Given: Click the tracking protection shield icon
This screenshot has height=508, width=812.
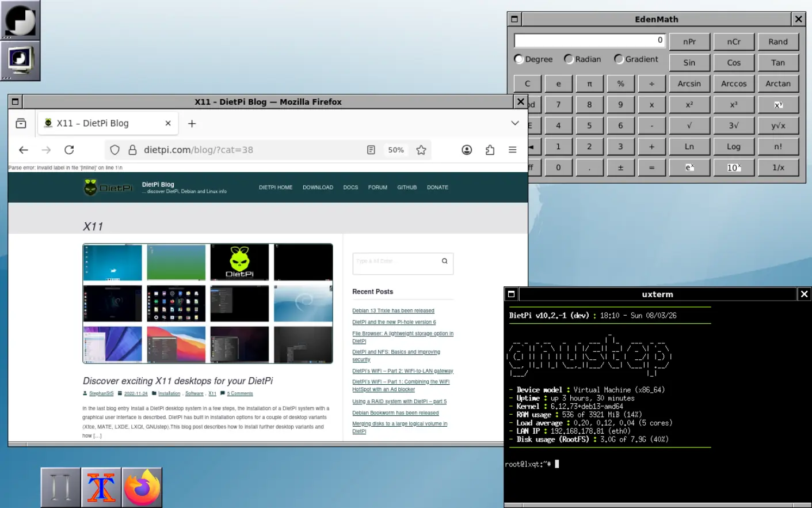Looking at the screenshot, I should click(x=115, y=150).
